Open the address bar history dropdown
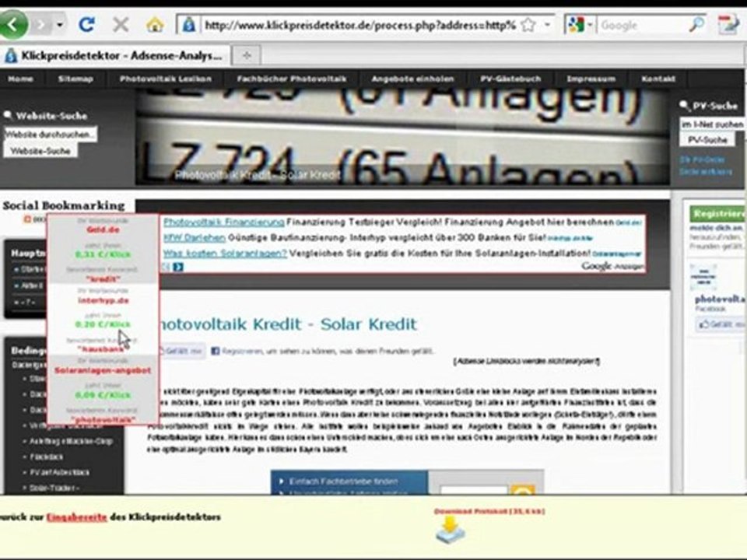The image size is (747, 560). (548, 25)
